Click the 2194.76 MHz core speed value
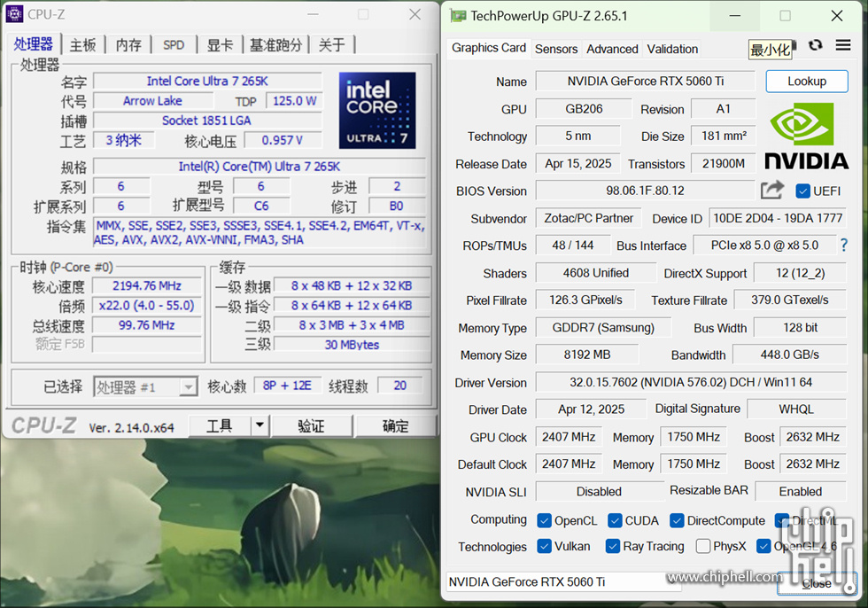Screen dimensions: 868x608 [x=147, y=285]
